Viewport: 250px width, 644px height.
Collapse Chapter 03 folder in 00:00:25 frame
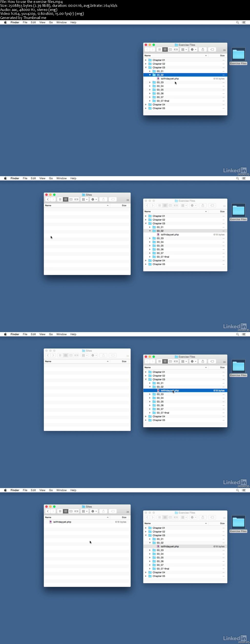coord(146,67)
